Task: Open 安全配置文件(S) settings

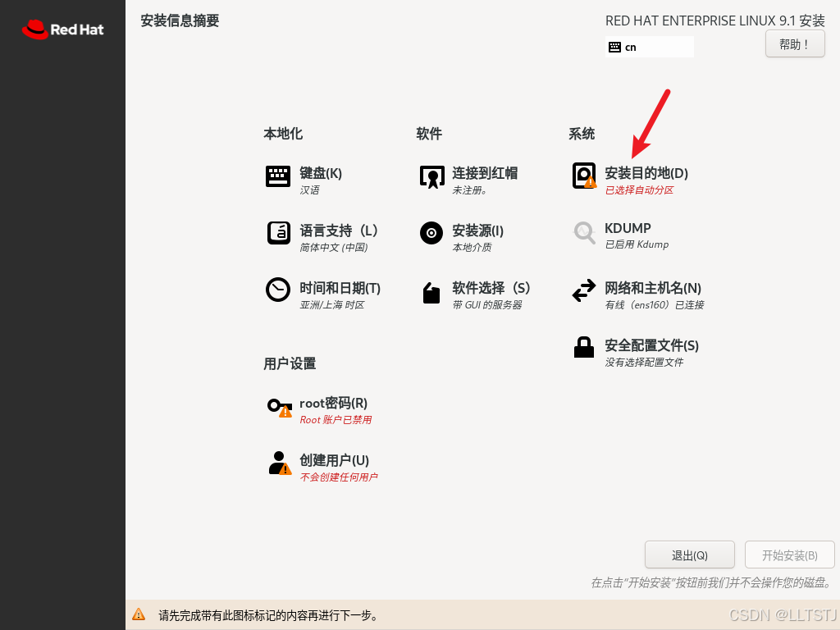Action: point(652,345)
